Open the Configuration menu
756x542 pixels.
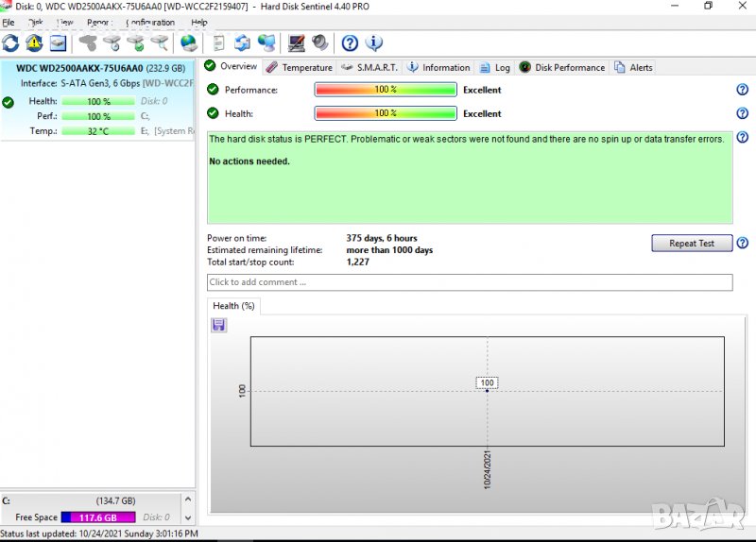[150, 23]
